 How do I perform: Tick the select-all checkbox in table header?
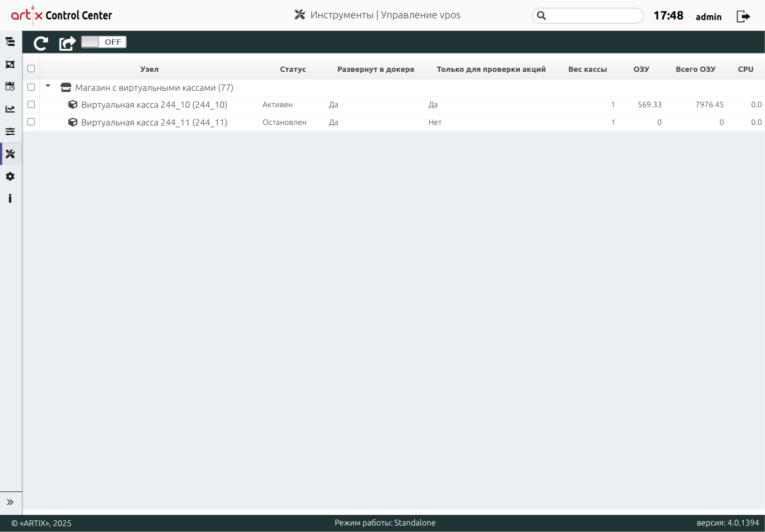point(31,69)
